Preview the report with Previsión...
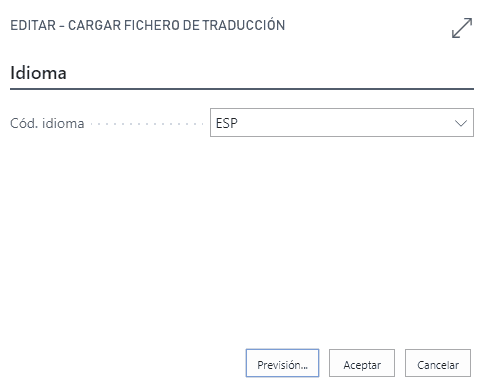The height and width of the screenshot is (387, 488). click(282, 363)
